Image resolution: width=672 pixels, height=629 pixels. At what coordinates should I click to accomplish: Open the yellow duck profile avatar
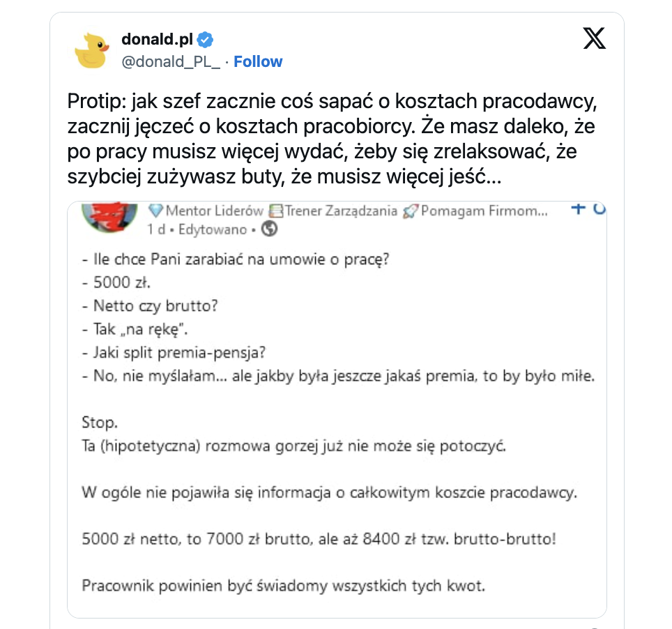[93, 46]
